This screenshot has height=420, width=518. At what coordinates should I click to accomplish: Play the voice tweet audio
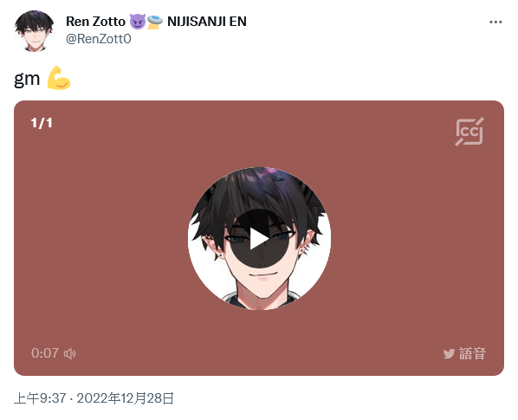tap(259, 238)
